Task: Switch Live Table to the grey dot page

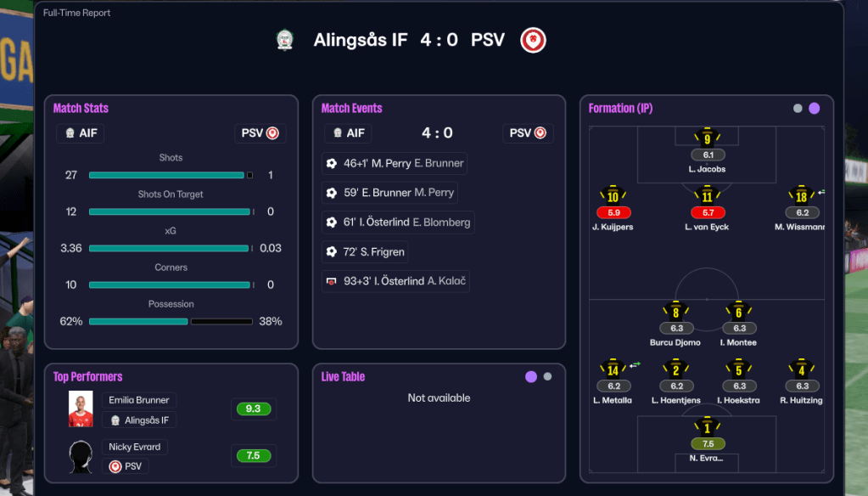Action: click(547, 377)
